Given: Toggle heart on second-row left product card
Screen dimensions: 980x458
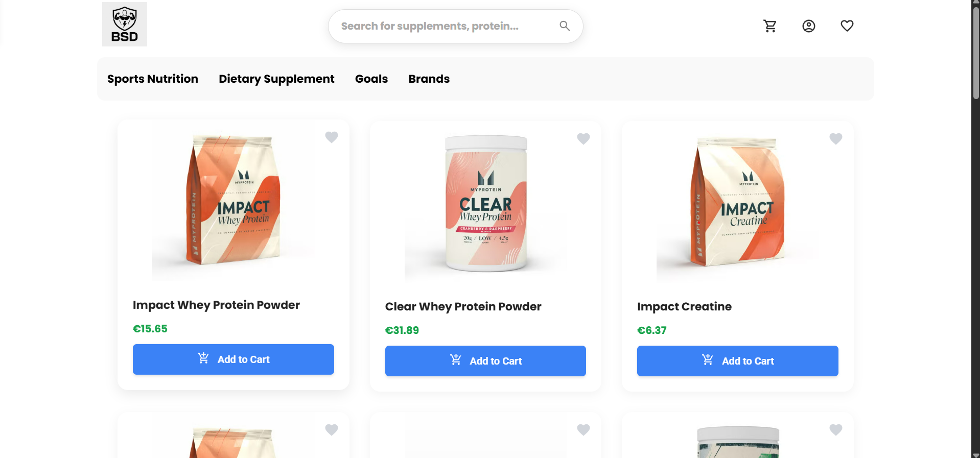Looking at the screenshot, I should pos(332,430).
